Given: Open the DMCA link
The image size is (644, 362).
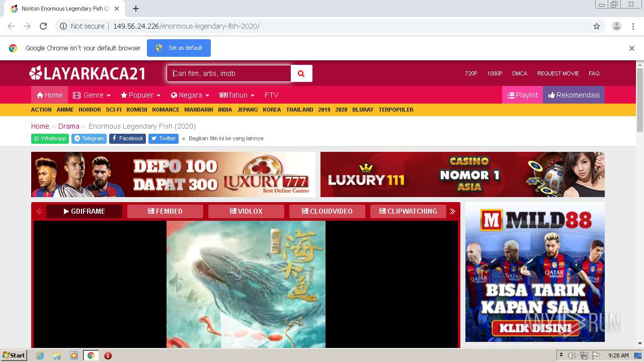Looking at the screenshot, I should click(x=520, y=73).
